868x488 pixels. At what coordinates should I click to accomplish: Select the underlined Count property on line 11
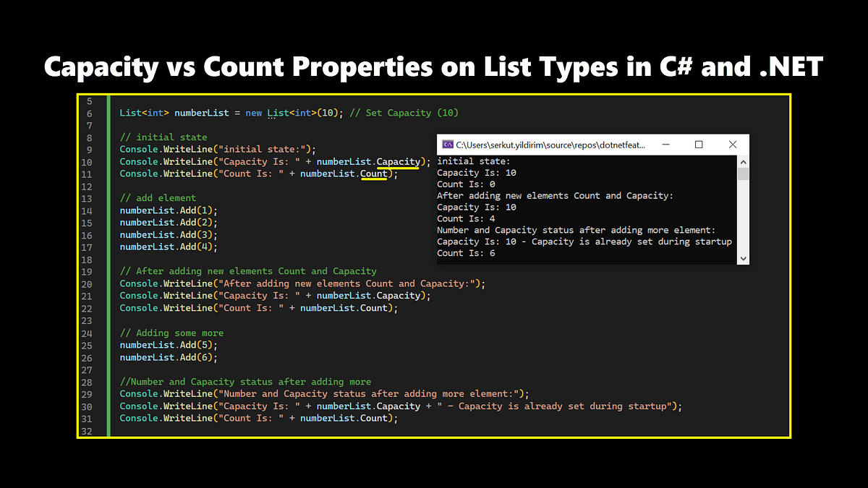(x=374, y=174)
